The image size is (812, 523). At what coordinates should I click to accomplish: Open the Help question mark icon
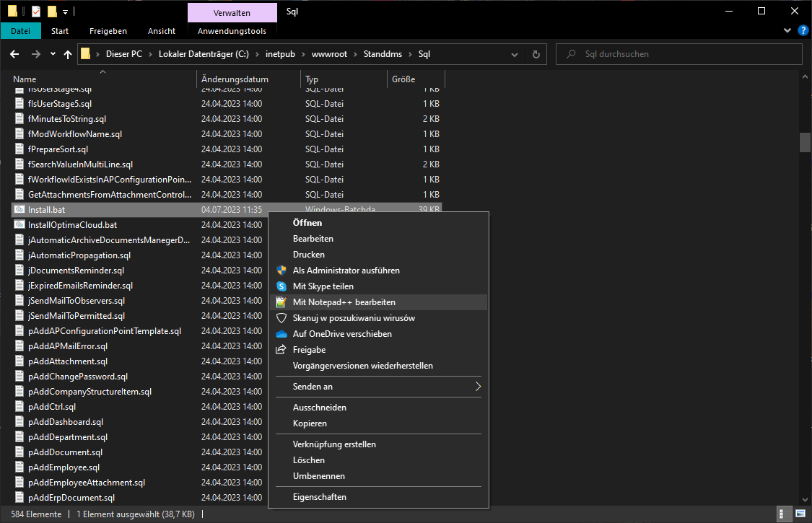click(802, 31)
